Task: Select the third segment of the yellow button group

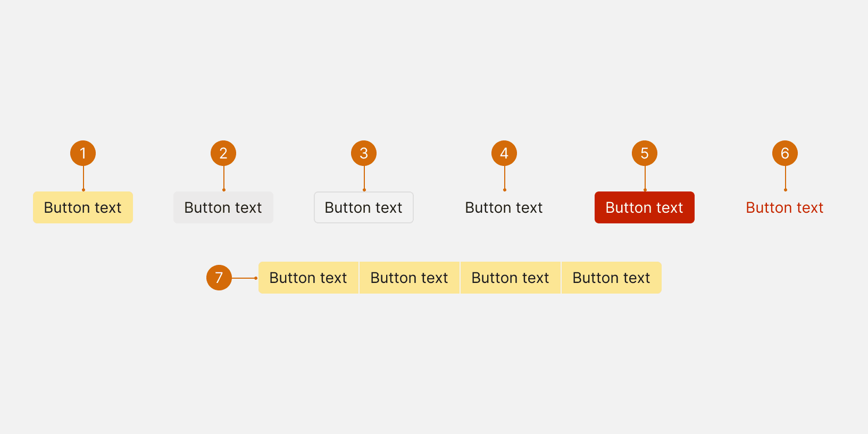Action: [x=511, y=278]
